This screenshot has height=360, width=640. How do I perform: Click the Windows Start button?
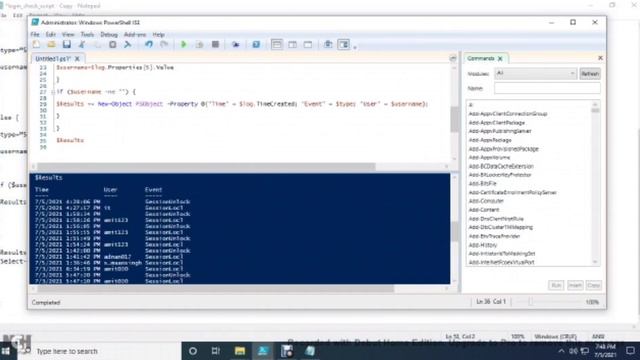6,351
